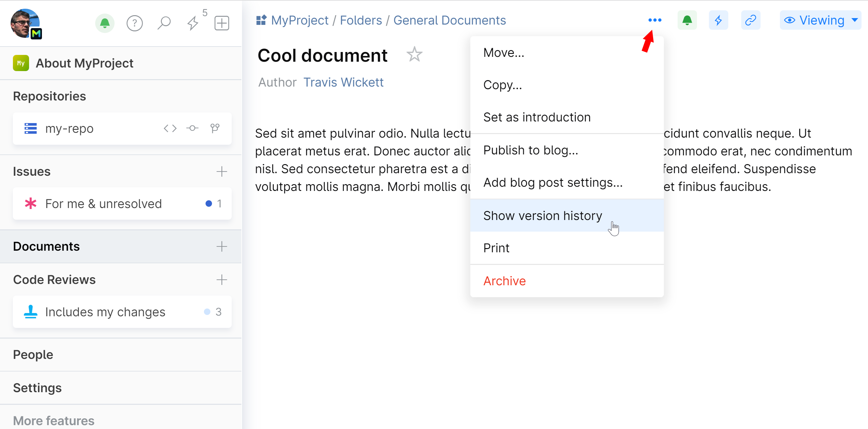The image size is (868, 429).
Task: Choose Archive from the menu
Action: (504, 281)
